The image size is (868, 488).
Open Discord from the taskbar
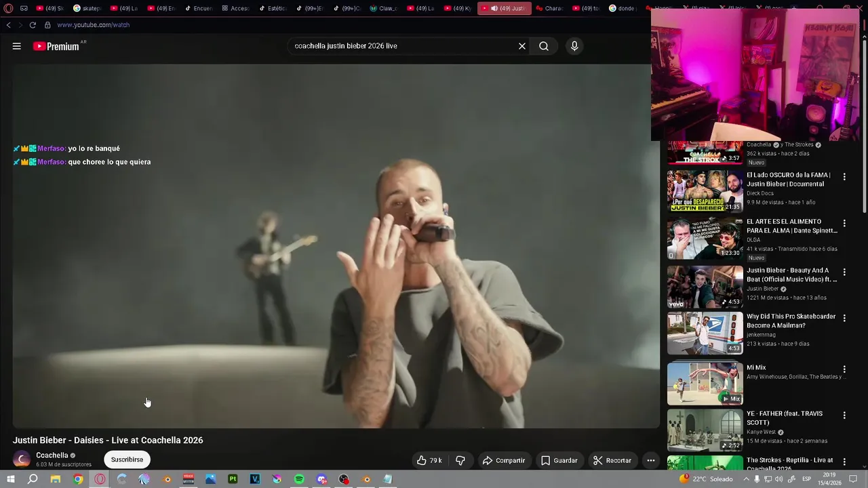(x=321, y=479)
